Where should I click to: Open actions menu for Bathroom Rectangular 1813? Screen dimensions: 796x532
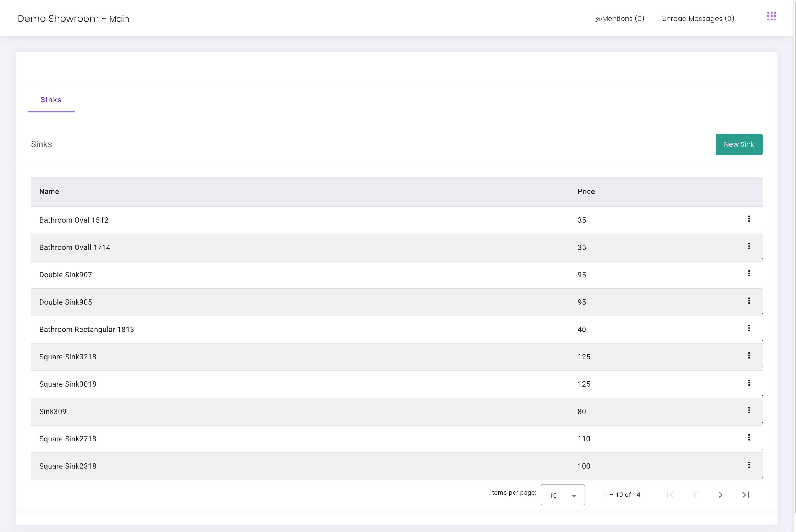[749, 328]
